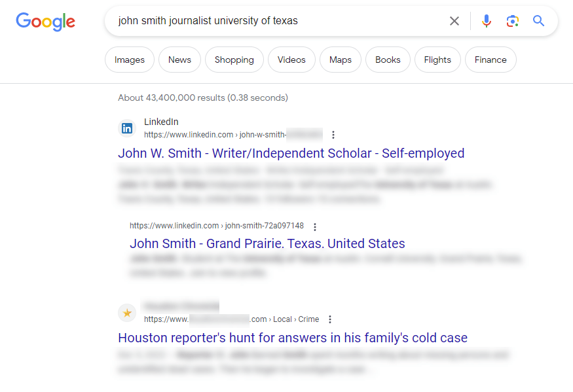Image resolution: width=573 pixels, height=392 pixels.
Task: Open the Maps filter
Action: click(x=341, y=60)
